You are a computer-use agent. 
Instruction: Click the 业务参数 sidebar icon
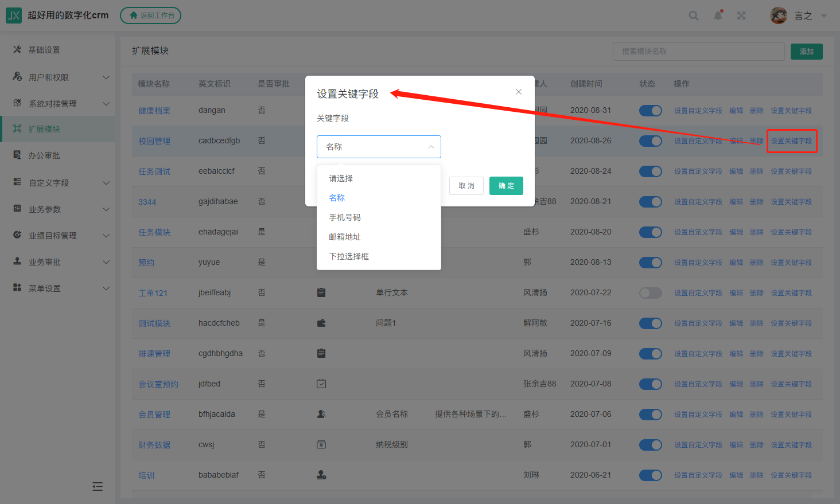[17, 208]
